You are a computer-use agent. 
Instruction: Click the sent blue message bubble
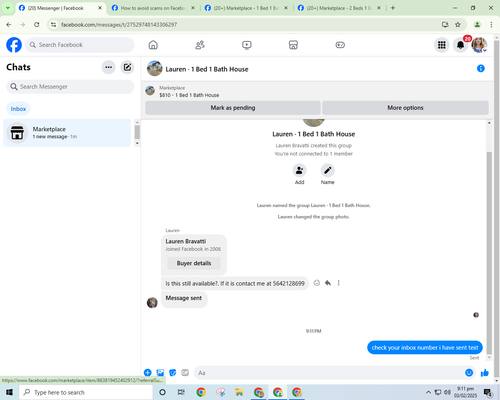[425, 348]
